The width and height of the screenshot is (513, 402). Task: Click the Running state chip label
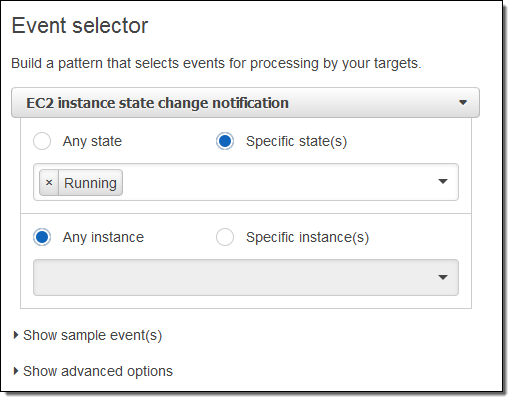[x=90, y=183]
